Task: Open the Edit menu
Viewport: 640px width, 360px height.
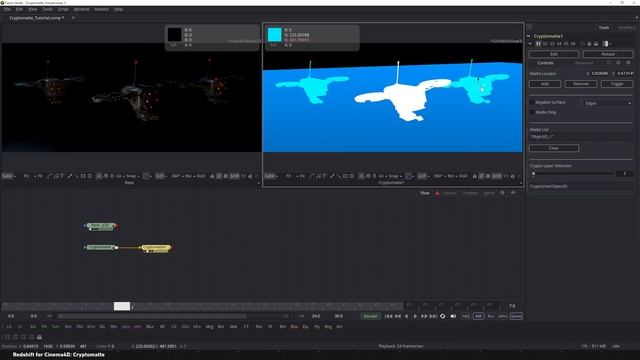Action: pyautogui.click(x=19, y=9)
